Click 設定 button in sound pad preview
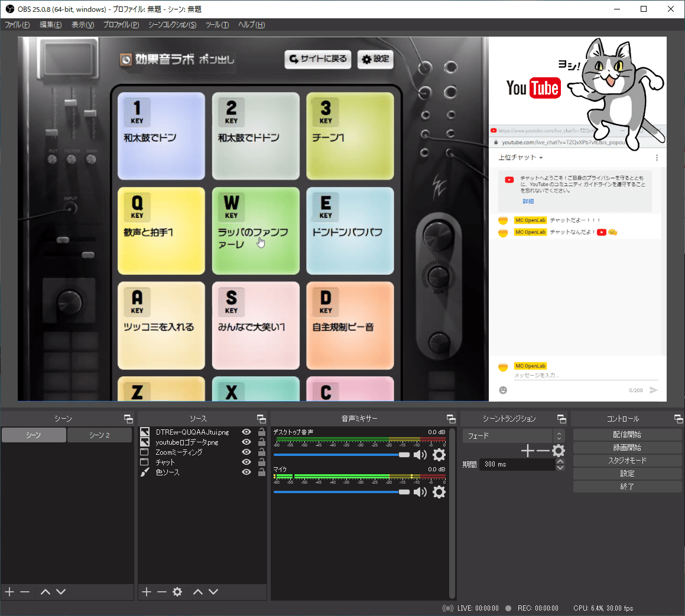The image size is (685, 616). [376, 59]
